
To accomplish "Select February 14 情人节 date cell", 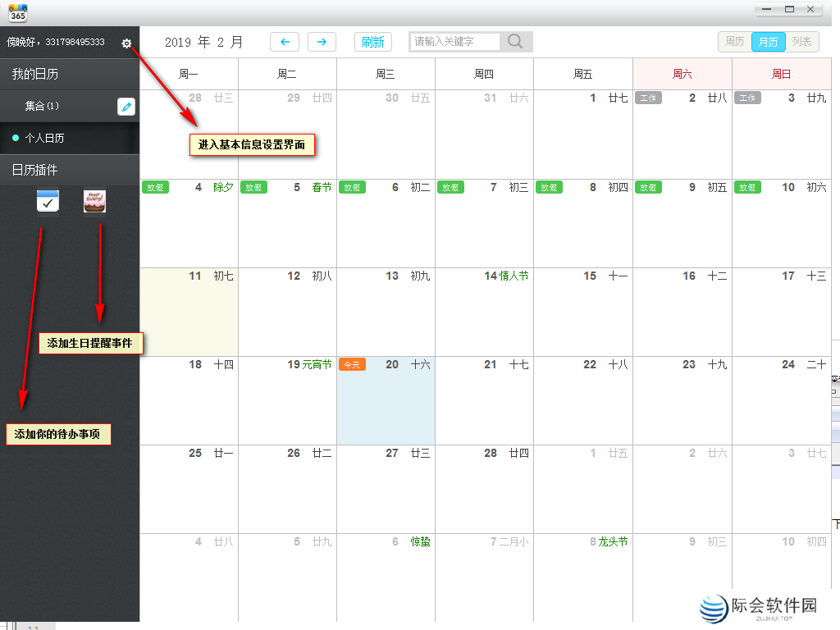I will pyautogui.click(x=484, y=312).
